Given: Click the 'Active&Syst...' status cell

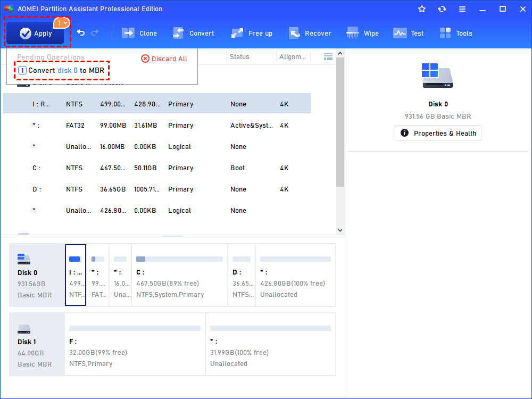Looking at the screenshot, I should (252, 125).
